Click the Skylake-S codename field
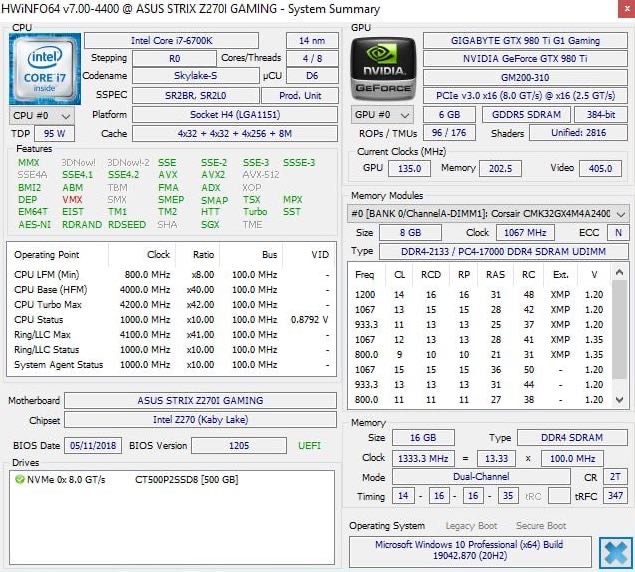 196,76
